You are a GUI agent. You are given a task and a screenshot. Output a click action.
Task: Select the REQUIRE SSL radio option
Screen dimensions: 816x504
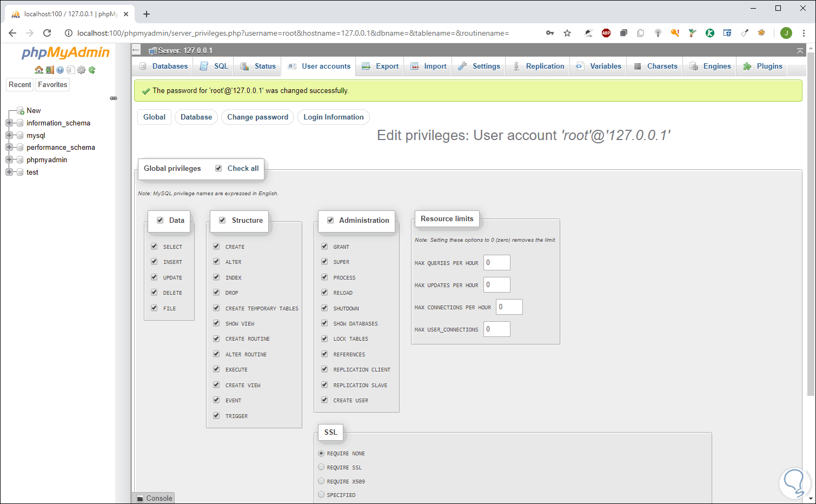321,467
